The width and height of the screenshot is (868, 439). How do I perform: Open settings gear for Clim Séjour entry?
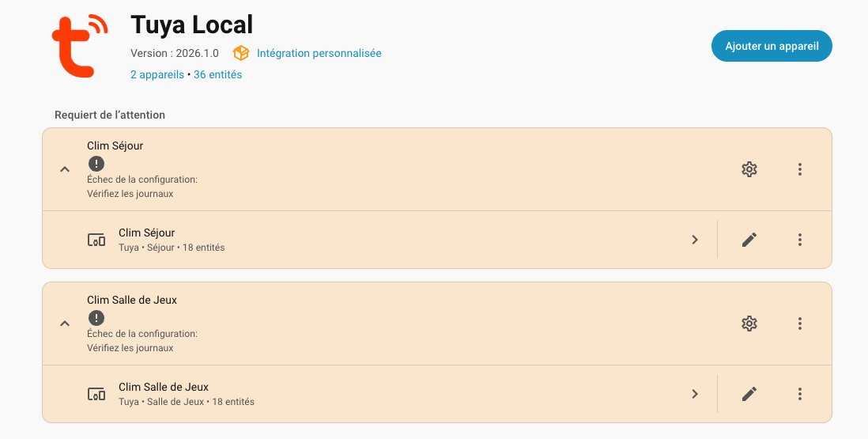coord(749,169)
